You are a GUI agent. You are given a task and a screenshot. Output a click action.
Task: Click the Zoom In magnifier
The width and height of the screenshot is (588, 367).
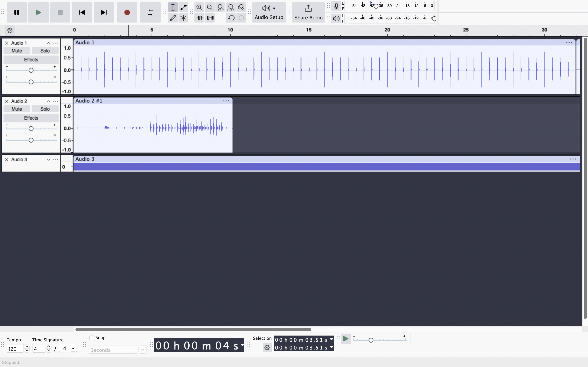[x=199, y=7]
